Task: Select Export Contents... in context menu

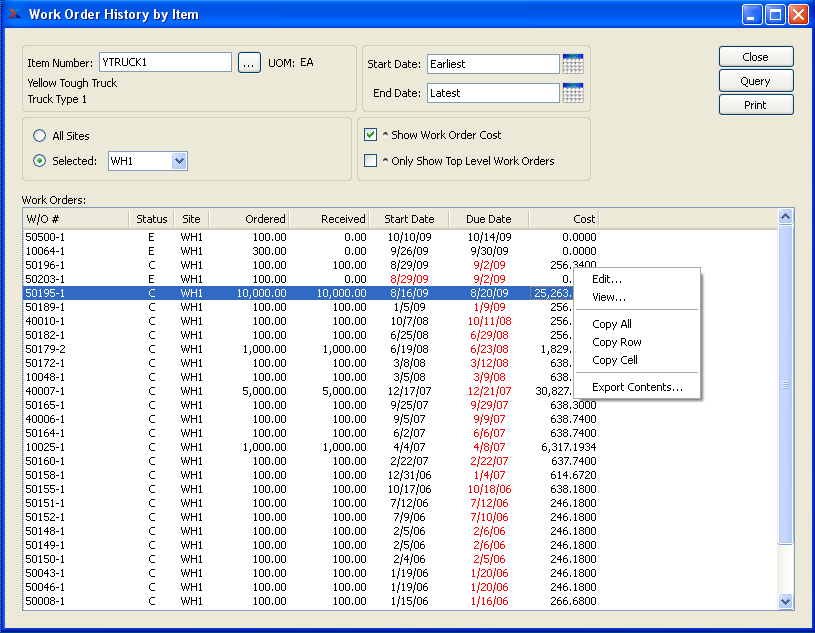Action: [x=637, y=387]
